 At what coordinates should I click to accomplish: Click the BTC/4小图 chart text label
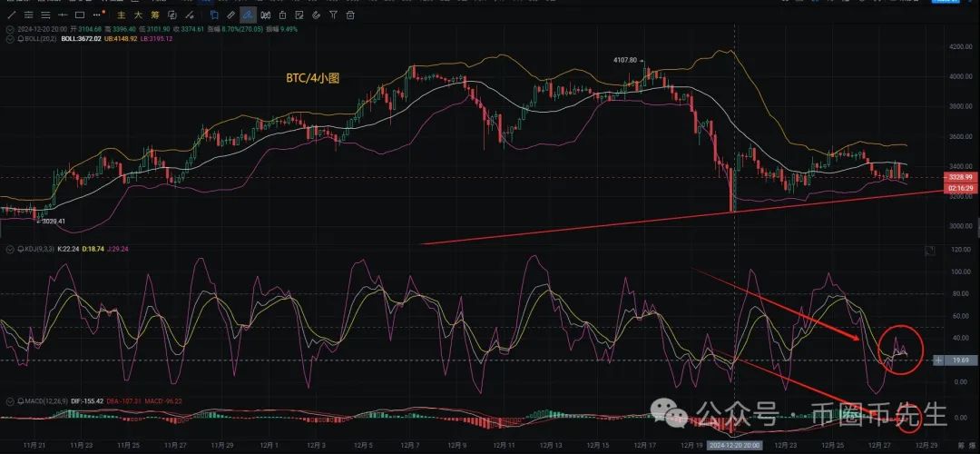pos(312,78)
